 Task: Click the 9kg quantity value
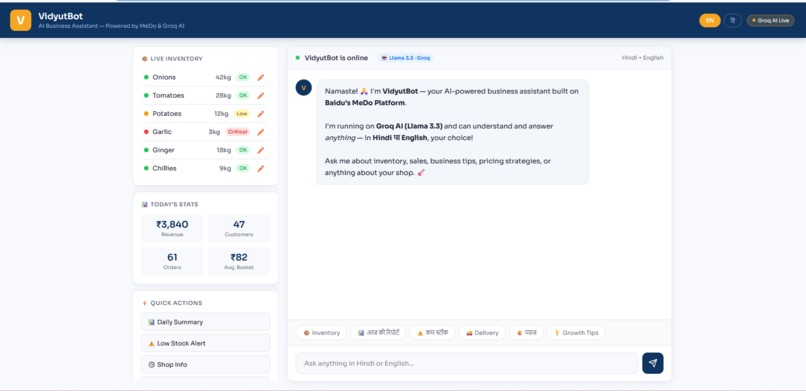click(x=225, y=169)
